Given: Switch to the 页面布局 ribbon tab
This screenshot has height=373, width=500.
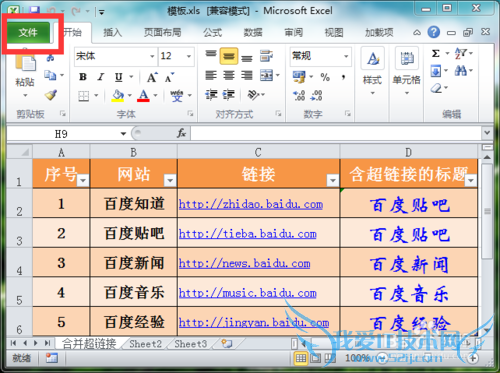Looking at the screenshot, I should 162,32.
